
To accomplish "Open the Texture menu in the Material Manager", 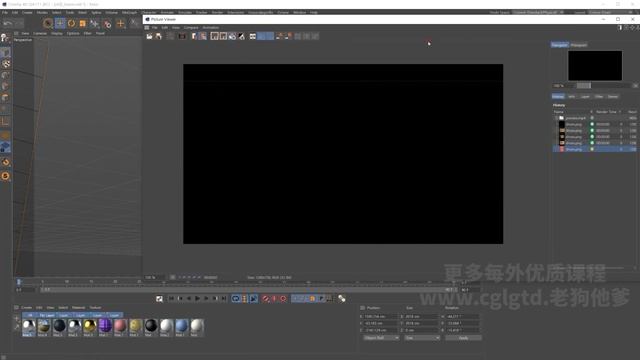I will [x=95, y=308].
